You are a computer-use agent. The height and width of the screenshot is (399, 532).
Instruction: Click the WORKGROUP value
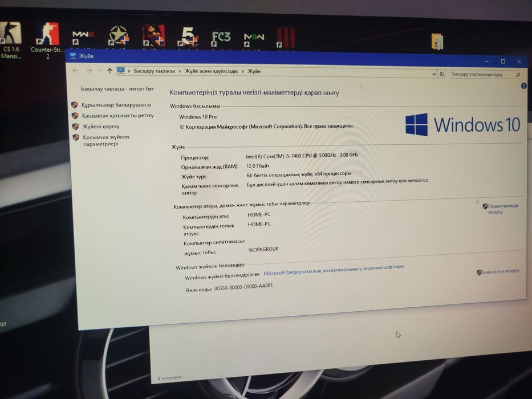[263, 250]
